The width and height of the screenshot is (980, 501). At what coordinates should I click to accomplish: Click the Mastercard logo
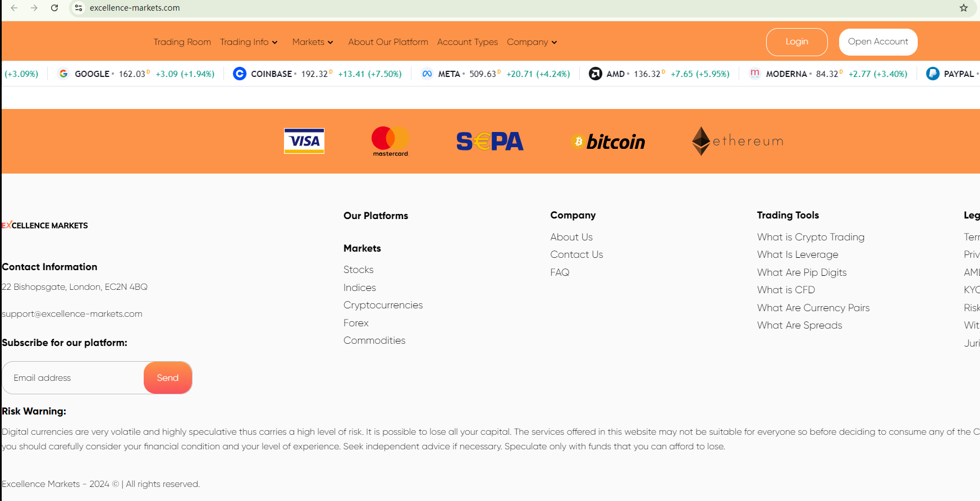point(390,141)
